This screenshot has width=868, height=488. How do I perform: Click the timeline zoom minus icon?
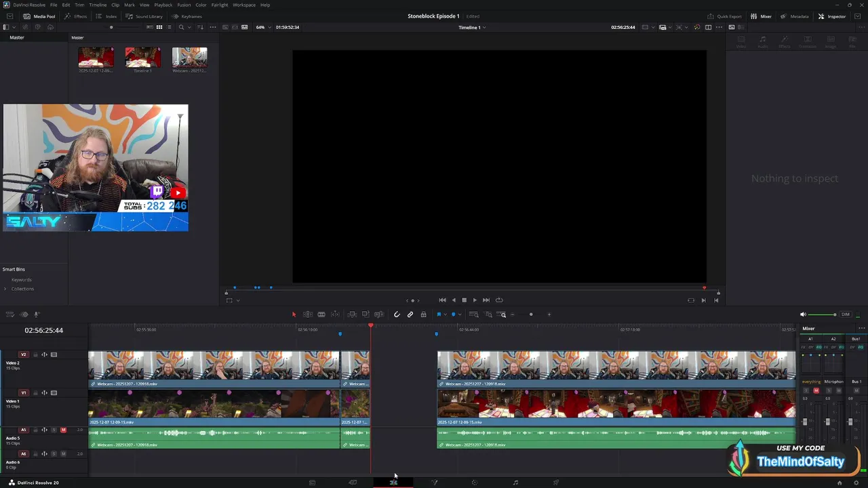(x=512, y=314)
